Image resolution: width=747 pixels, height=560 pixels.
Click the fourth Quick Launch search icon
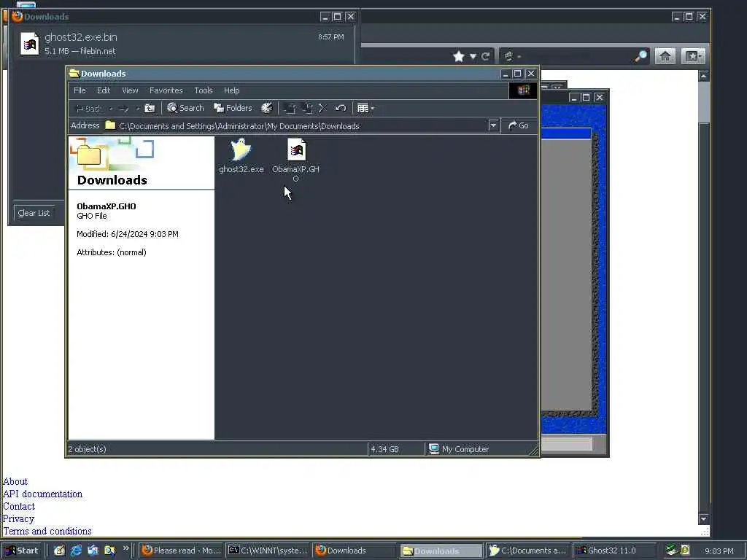click(109, 551)
